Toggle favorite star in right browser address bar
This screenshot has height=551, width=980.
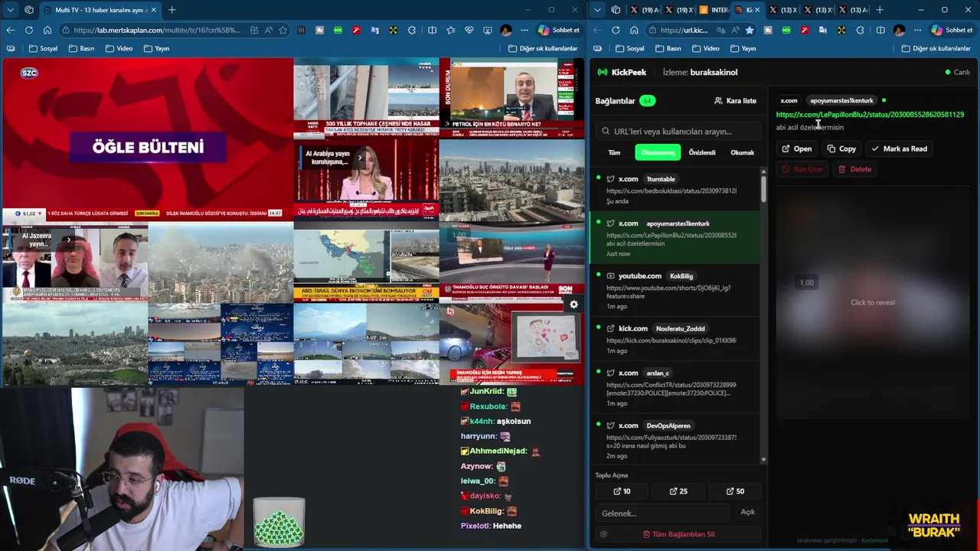(x=750, y=31)
